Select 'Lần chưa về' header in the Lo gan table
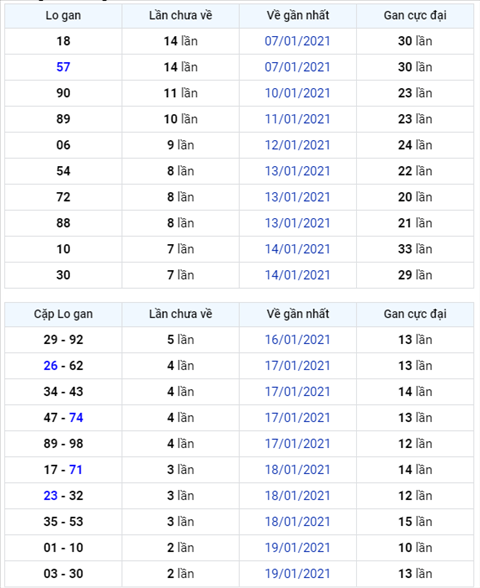The image size is (480, 588). tap(180, 15)
